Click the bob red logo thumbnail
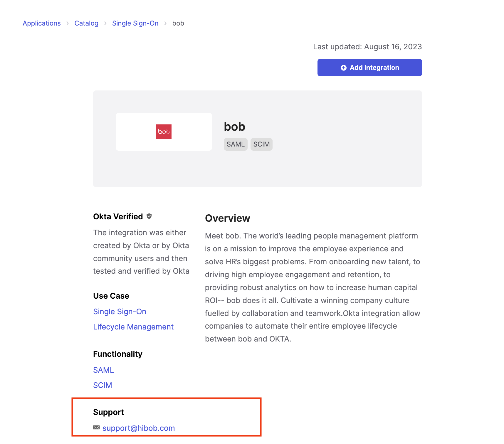 164,132
